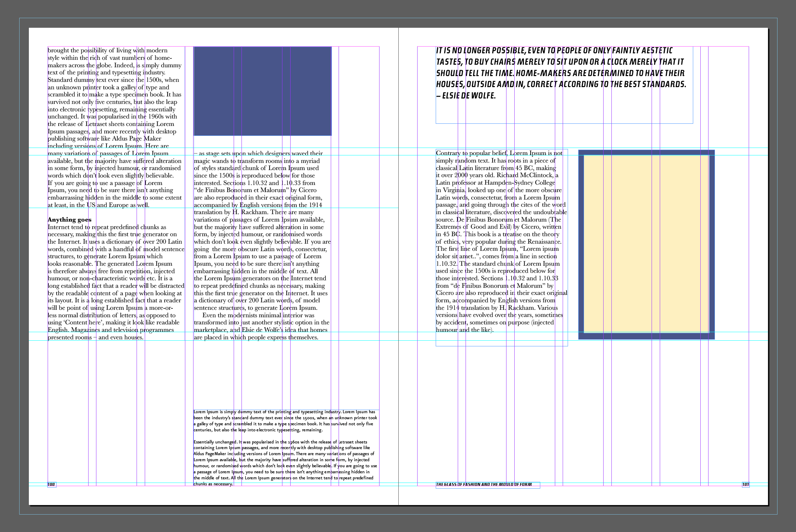Viewport: 796px width, 532px height.
Task: Click the last line 'humour and the like).'
Action: coord(465,330)
